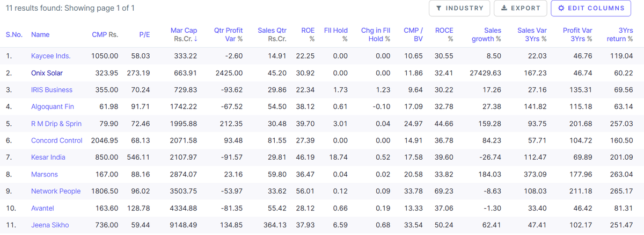
Task: Sort by FII Hold % header
Action: (336, 34)
